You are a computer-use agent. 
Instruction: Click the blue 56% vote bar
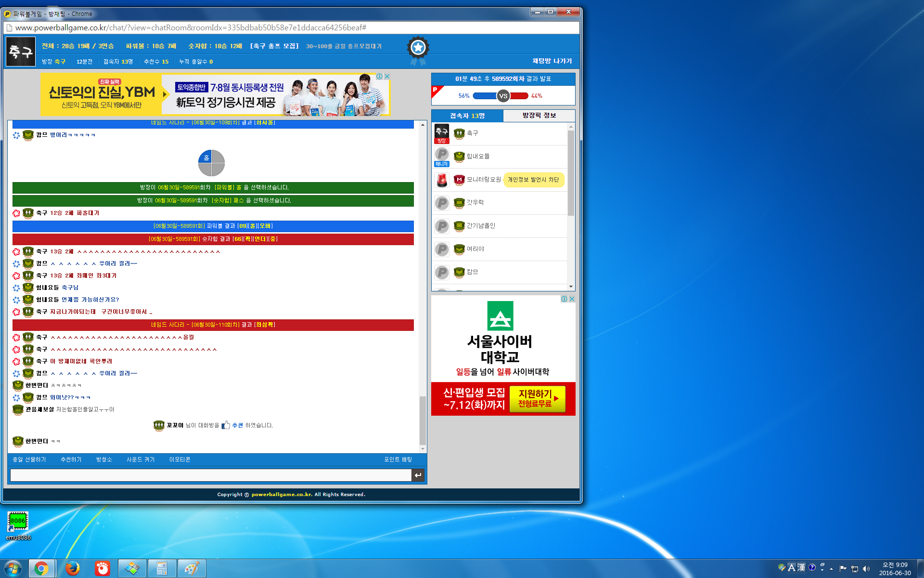(x=485, y=96)
